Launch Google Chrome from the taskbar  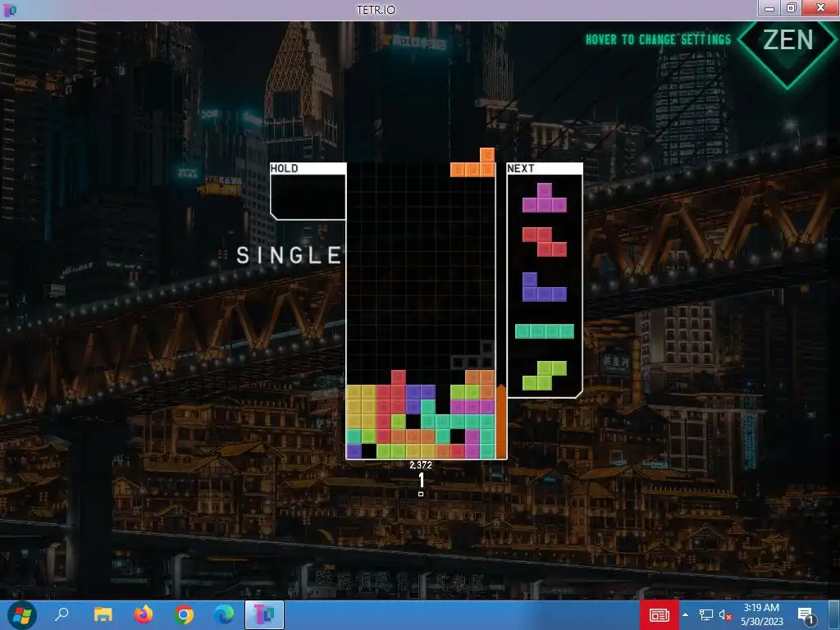coord(183,614)
